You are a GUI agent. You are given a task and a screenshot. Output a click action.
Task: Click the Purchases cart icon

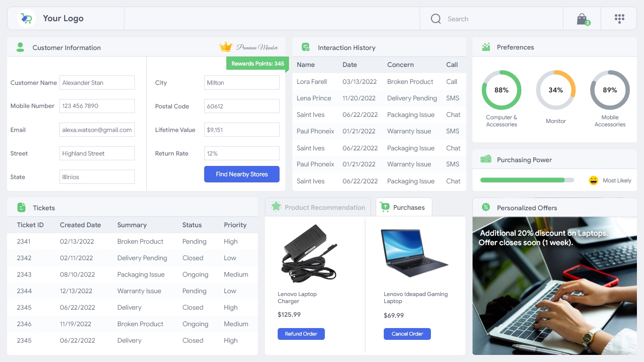385,206
